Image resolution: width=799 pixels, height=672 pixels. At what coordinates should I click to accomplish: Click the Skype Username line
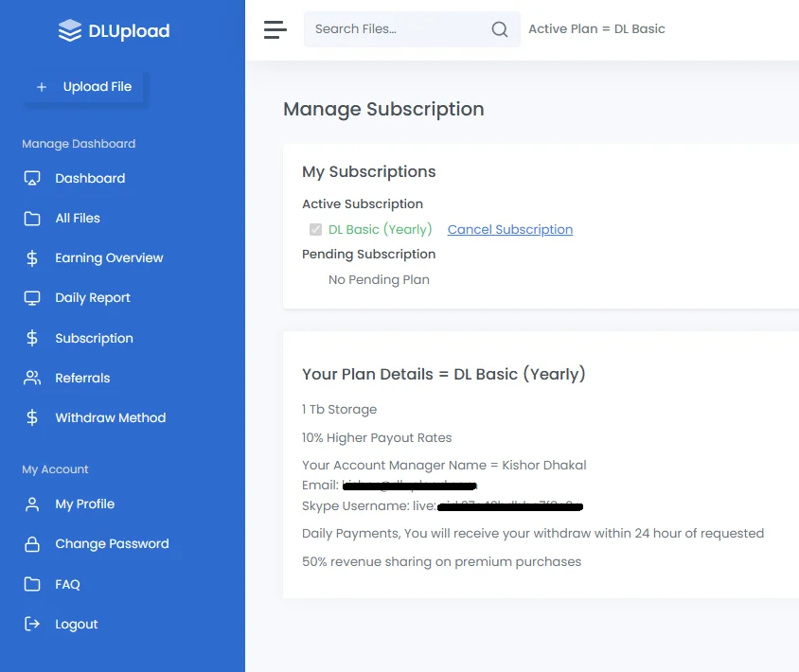coord(442,506)
